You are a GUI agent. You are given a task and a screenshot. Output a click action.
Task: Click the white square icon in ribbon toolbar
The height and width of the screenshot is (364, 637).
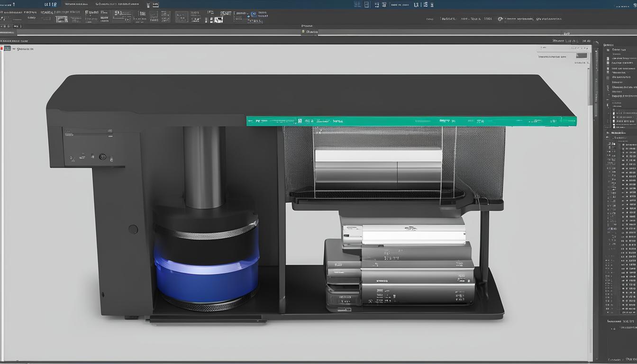(219, 20)
